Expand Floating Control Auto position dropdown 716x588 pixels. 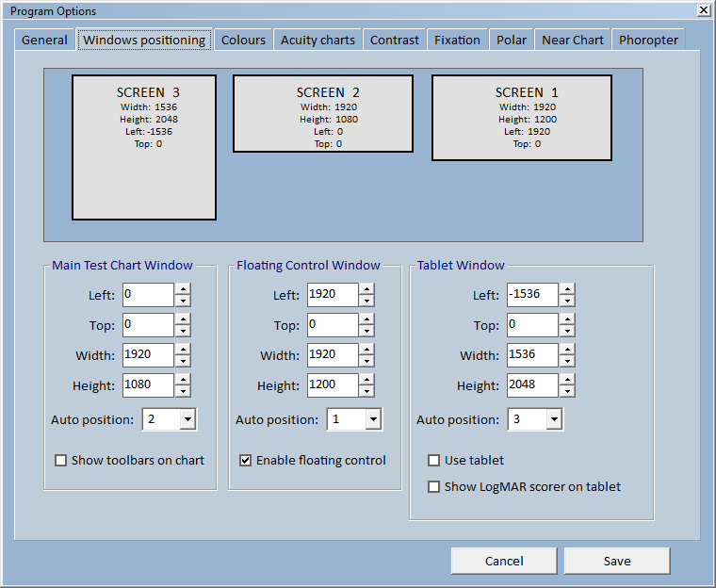click(x=372, y=419)
